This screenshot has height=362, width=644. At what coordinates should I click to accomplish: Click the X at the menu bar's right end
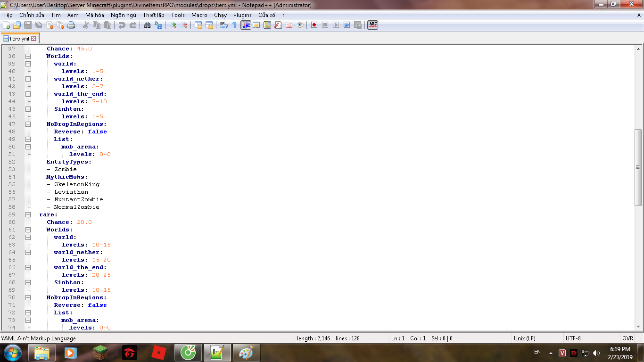[639, 15]
